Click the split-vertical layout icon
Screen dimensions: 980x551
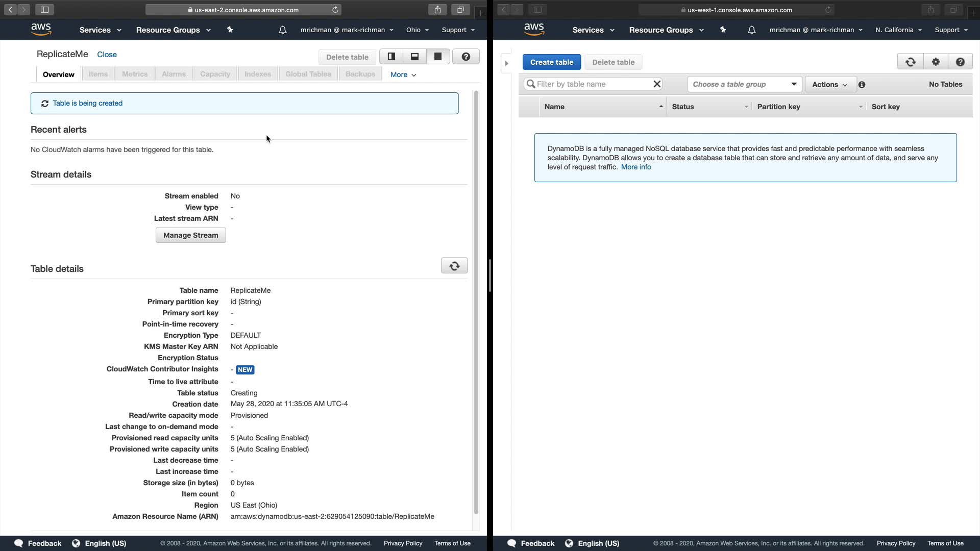click(391, 57)
